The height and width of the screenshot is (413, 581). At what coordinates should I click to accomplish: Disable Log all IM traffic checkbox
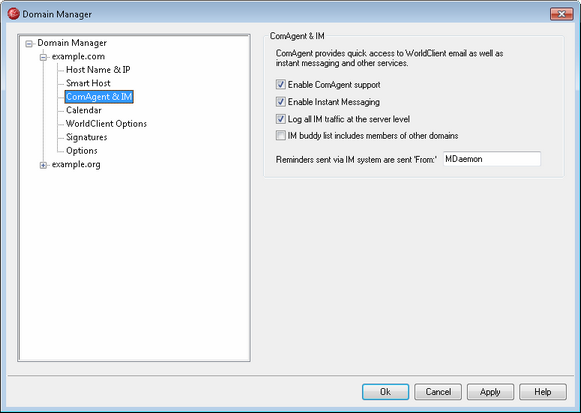tap(280, 119)
